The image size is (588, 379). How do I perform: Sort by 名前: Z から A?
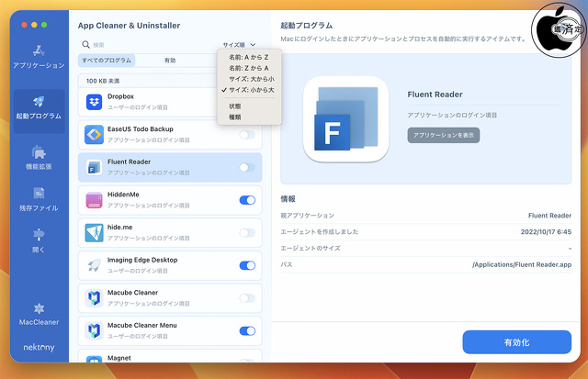(249, 68)
